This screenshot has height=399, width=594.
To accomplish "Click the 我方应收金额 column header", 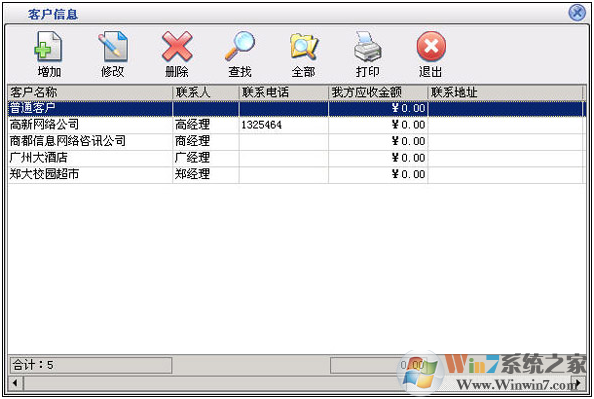I will pos(378,92).
